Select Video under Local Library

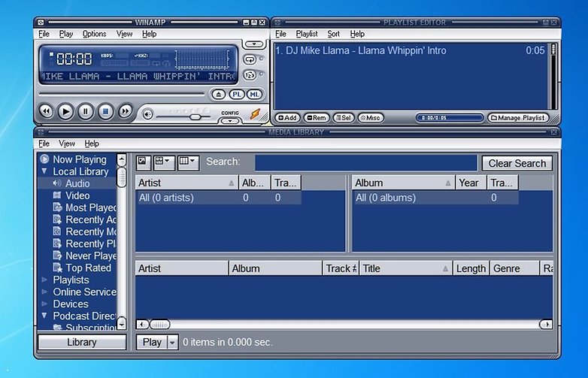77,195
